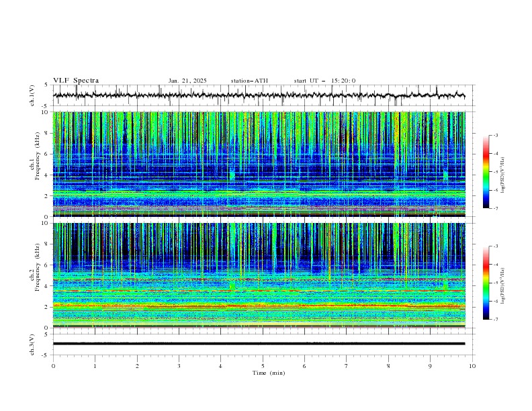Click the ch.2 frequency axis "2" tick label
The width and height of the screenshot is (532, 411).
[x=47, y=307]
